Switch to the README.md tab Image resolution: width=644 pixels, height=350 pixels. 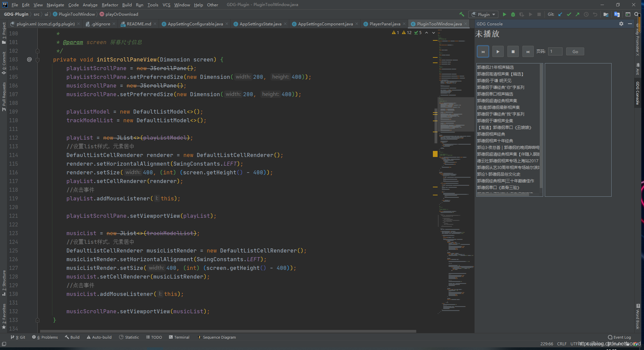click(x=139, y=24)
